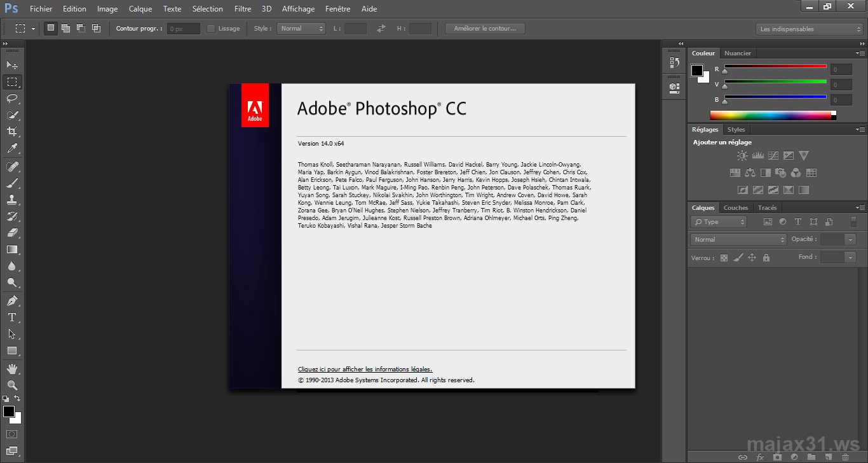Open the Fond dropdown arrow
The height and width of the screenshot is (463, 868).
(x=850, y=257)
